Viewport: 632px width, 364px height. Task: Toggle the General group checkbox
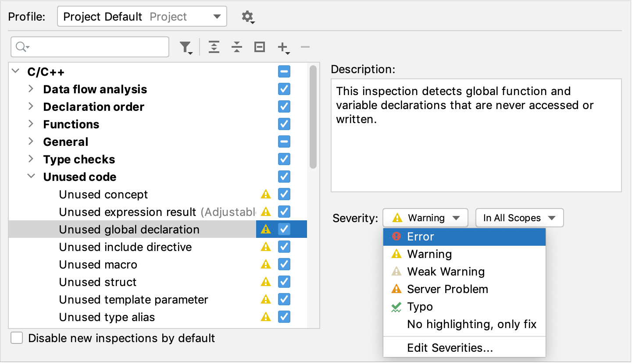284,141
